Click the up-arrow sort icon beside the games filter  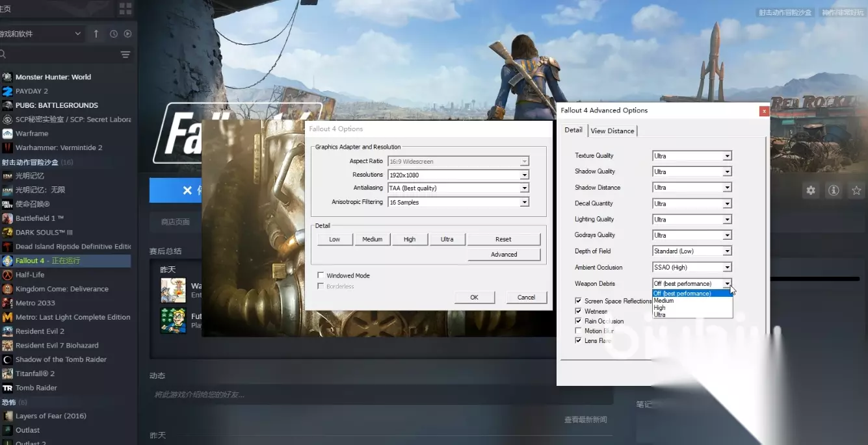(96, 34)
